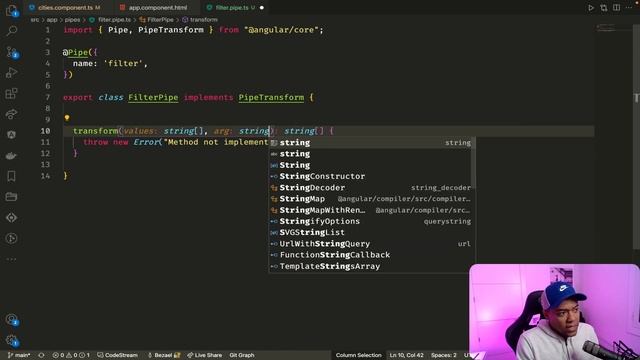Click the Split Editor icon
The width and height of the screenshot is (640, 360).
pos(616,8)
